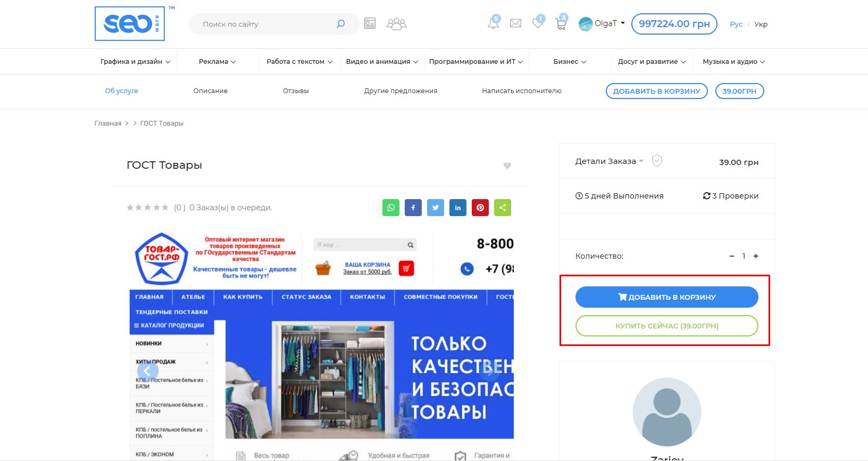Open the shopping cart icon in header

[x=561, y=23]
